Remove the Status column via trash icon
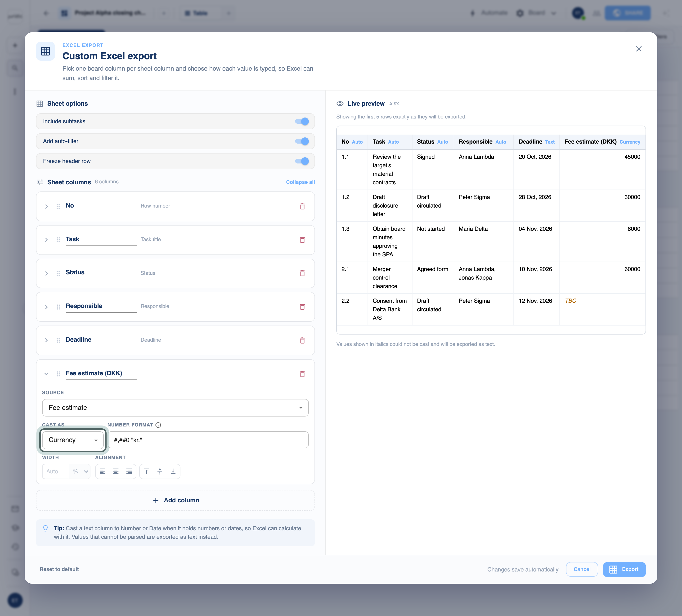 pos(302,273)
